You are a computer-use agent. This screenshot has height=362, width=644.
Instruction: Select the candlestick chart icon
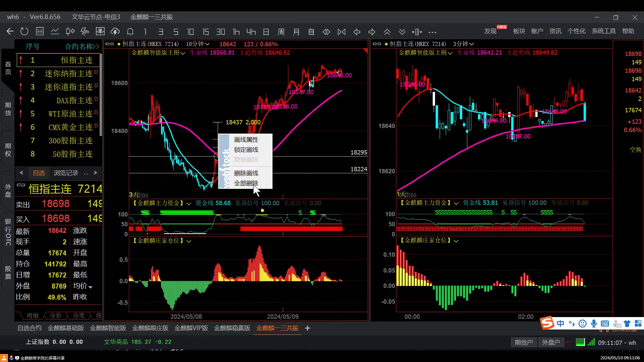[x=70, y=32]
